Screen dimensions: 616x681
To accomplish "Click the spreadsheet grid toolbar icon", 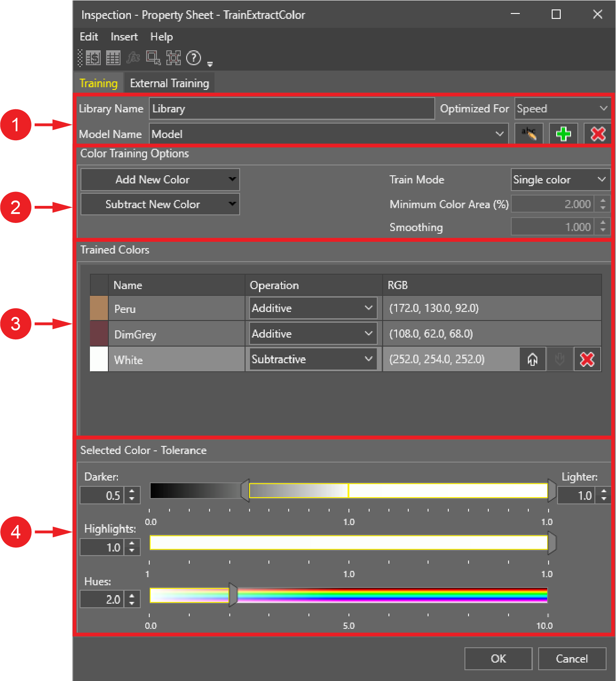I will pyautogui.click(x=113, y=58).
